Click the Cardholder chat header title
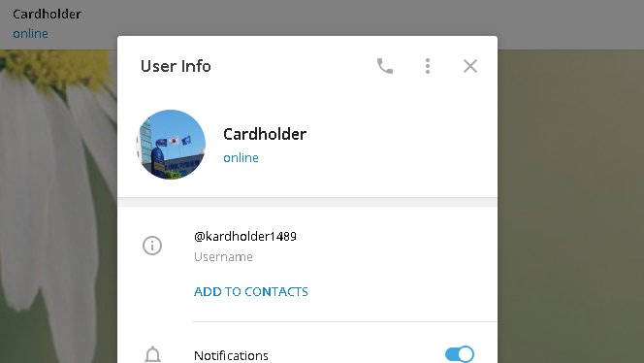644x363 pixels. tap(47, 14)
